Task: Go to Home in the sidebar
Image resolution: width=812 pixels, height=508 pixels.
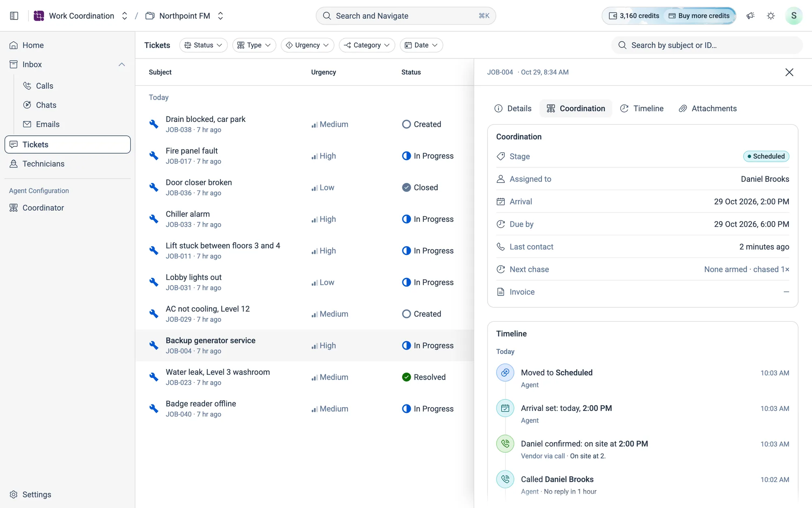Action: [67, 45]
